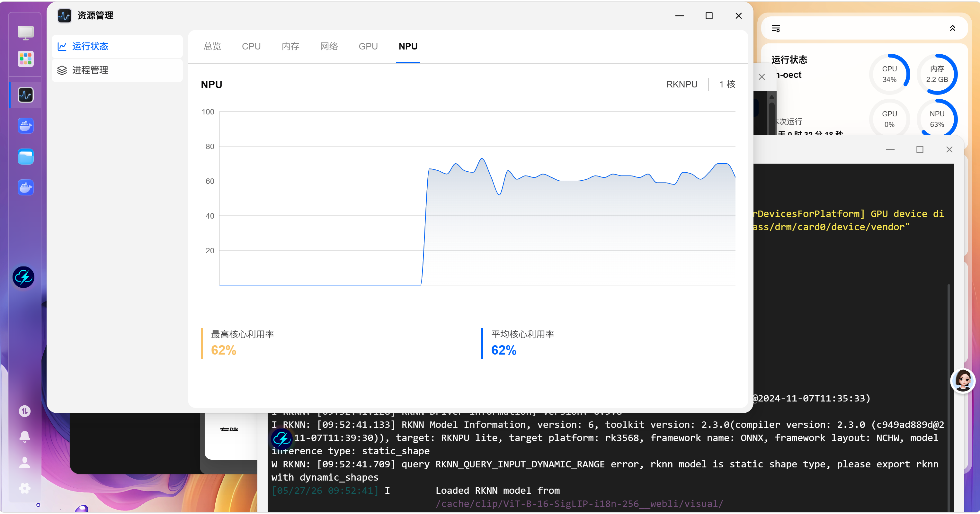Open the notification bell in sidebar
The width and height of the screenshot is (980, 514).
coord(25,436)
